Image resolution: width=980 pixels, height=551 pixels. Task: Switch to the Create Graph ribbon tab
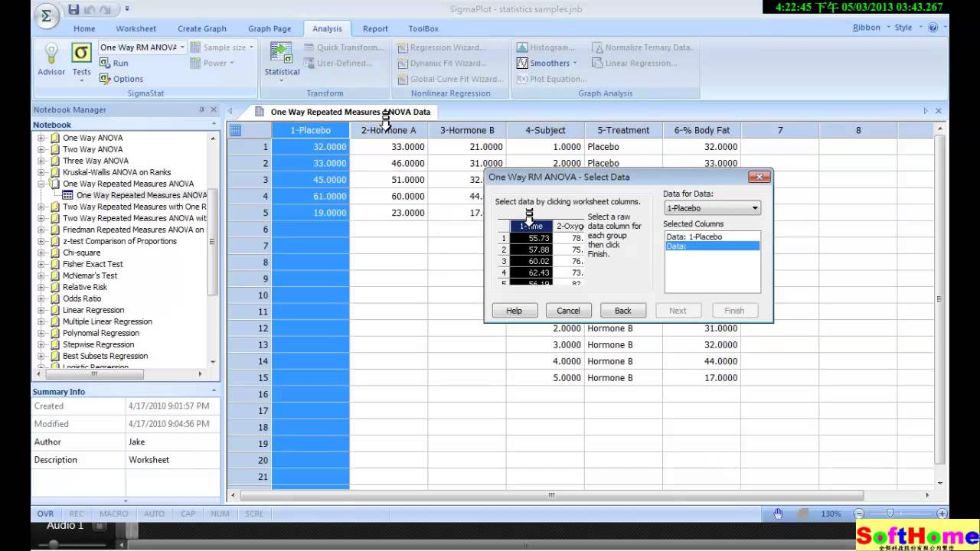pyautogui.click(x=202, y=29)
